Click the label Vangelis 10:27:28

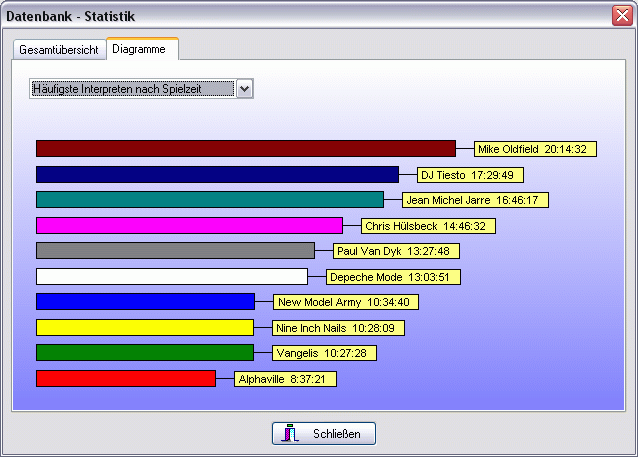click(x=324, y=353)
